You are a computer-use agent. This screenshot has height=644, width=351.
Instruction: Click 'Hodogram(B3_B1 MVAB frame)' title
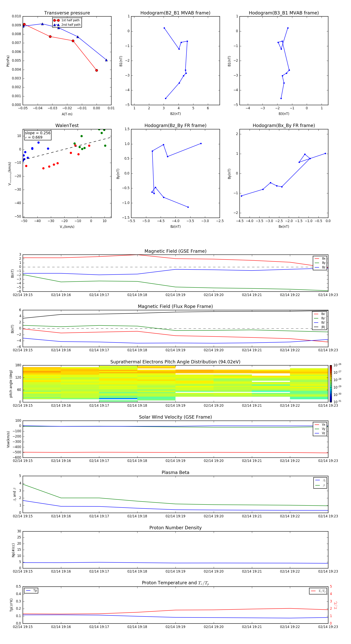(284, 13)
